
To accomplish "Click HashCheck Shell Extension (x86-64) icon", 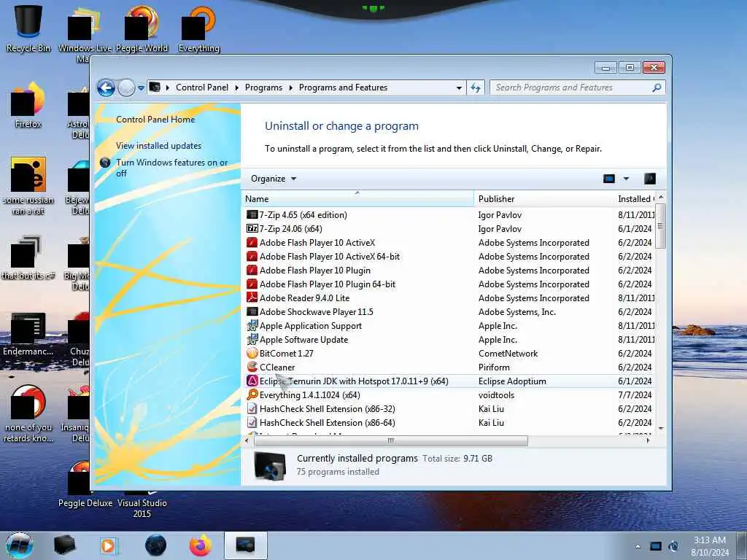I will point(252,422).
